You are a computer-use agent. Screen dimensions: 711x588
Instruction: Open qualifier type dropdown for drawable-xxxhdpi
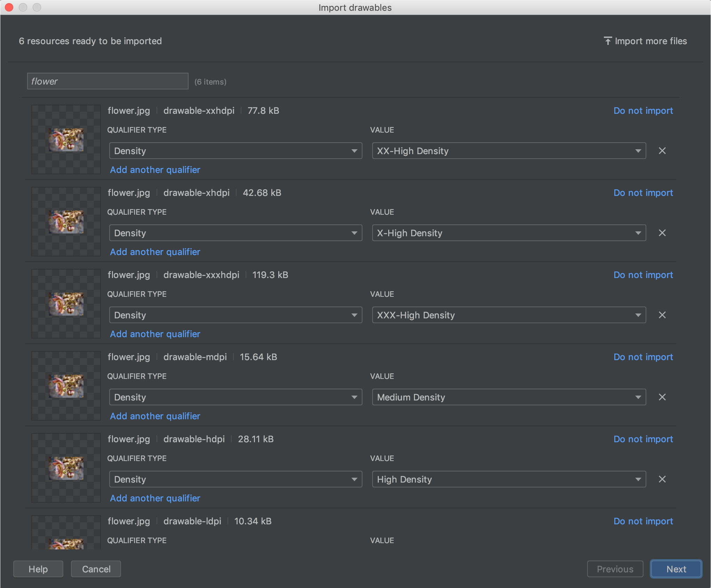pos(235,315)
